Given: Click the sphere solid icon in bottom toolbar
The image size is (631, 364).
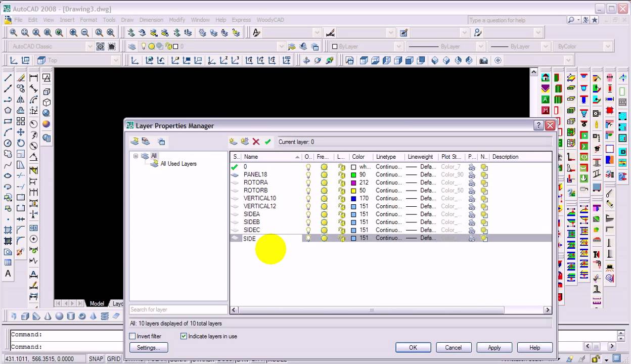Looking at the screenshot, I should click(59, 316).
